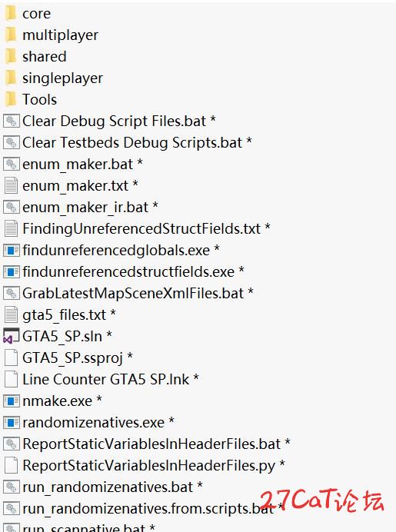
Task: Select the randomizenatives.exe program icon
Action: (x=11, y=422)
